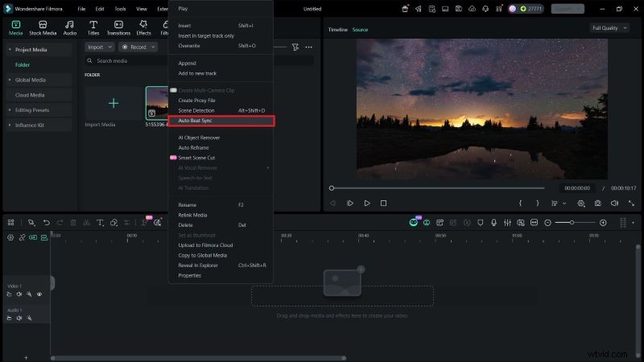Screen dimensions: 644x362
Task: Mute the Audio 1 track
Action: pyautogui.click(x=19, y=319)
